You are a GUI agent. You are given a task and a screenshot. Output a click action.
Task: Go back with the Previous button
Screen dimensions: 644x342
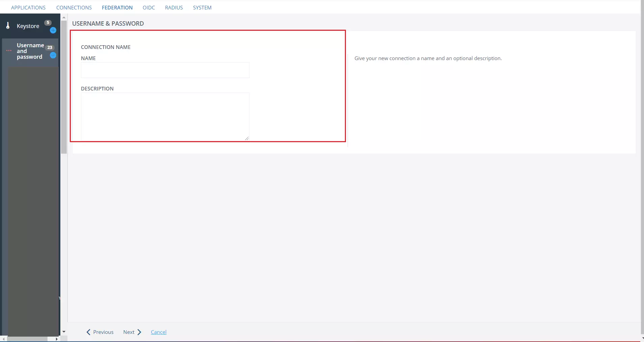pos(100,332)
